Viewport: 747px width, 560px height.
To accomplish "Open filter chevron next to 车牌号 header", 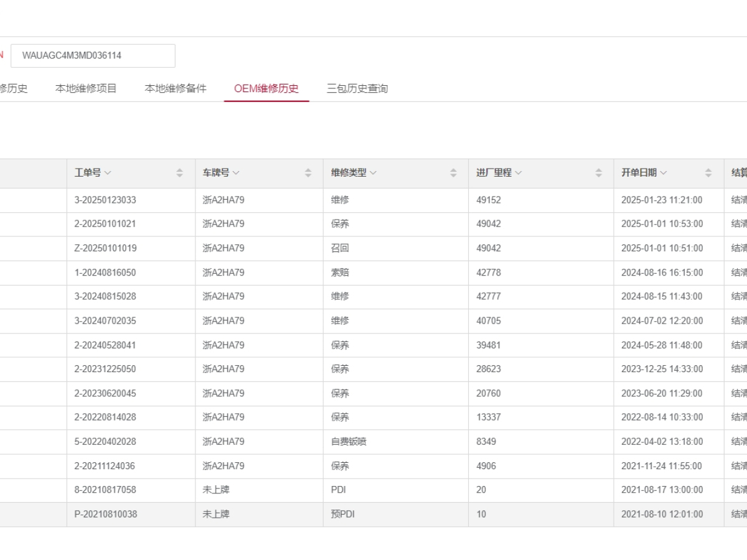I will point(236,173).
